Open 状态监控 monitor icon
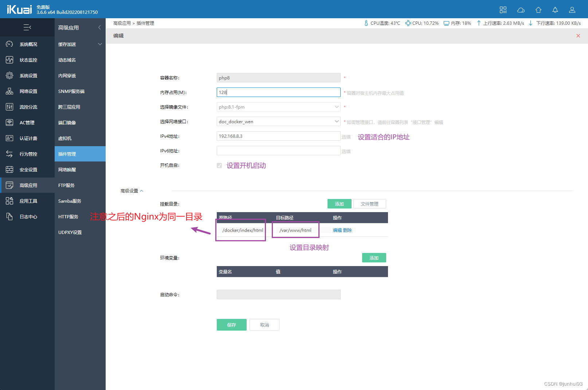 9,60
